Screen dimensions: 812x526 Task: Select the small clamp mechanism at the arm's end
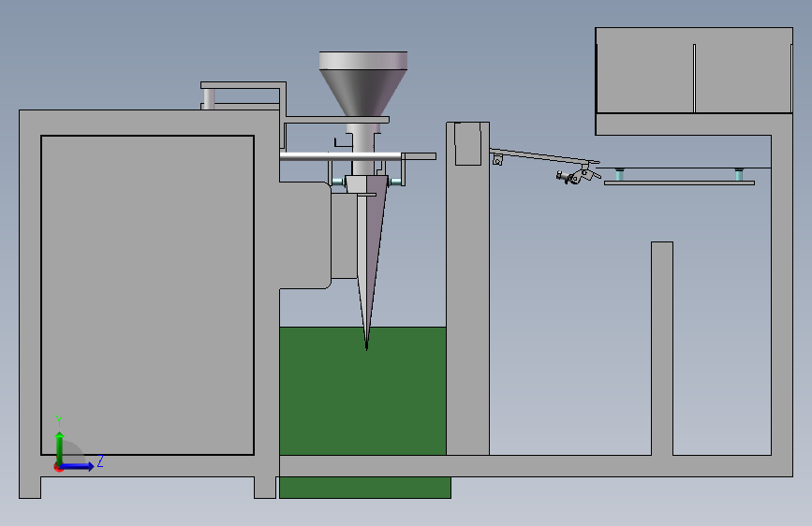point(578,174)
